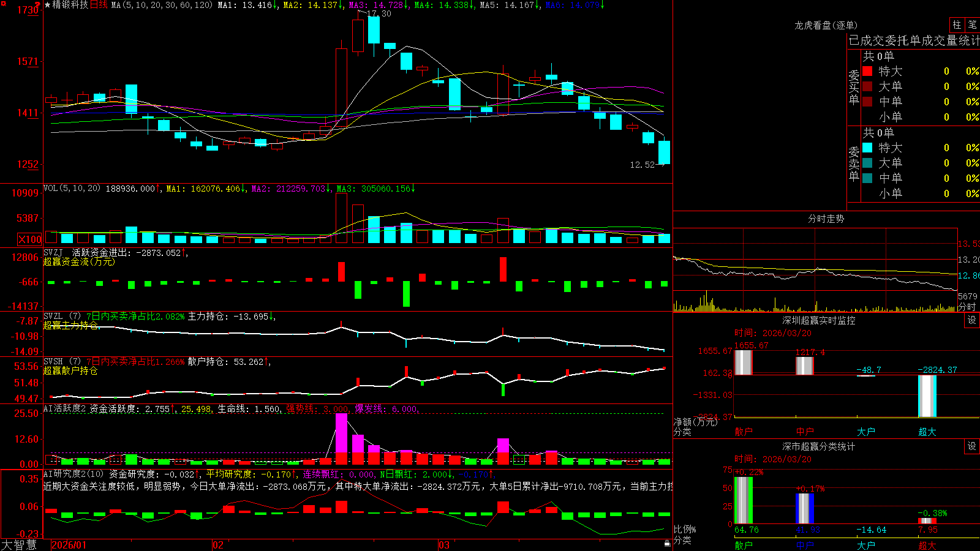Click the cyan 特大 sell order swatch
980x551 pixels.
(x=867, y=148)
